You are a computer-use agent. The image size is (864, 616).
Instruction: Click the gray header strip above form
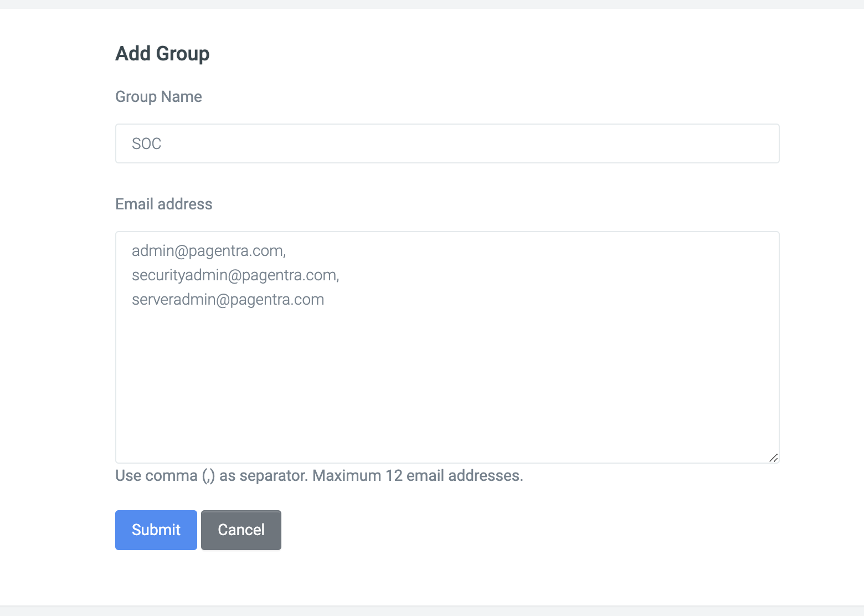pos(432,4)
